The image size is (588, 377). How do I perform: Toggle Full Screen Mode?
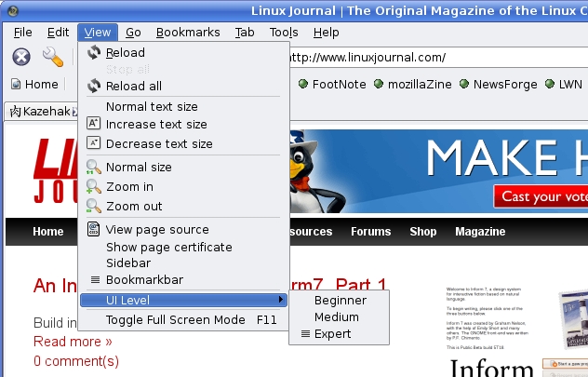point(175,320)
